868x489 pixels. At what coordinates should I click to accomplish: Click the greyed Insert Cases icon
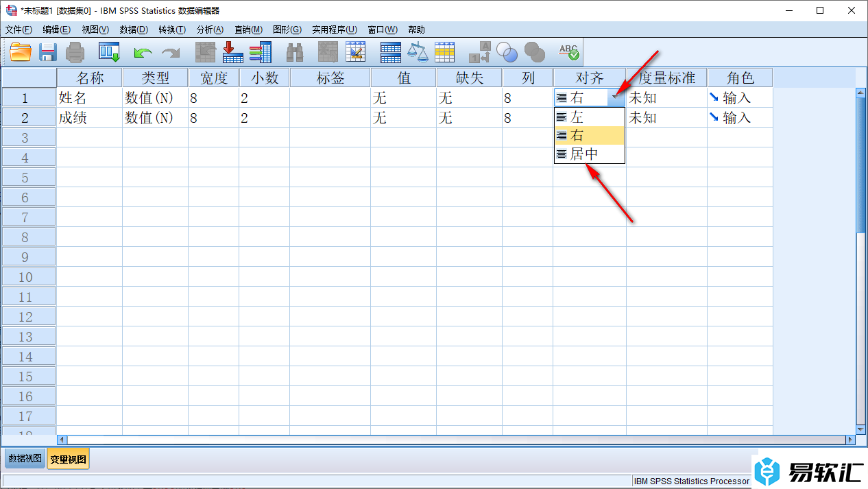pyautogui.click(x=328, y=52)
